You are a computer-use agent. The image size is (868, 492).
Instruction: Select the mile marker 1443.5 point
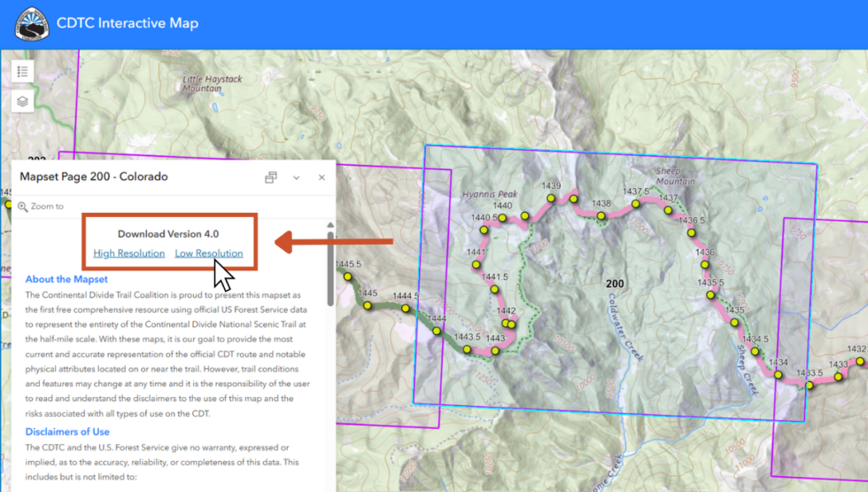tap(468, 349)
